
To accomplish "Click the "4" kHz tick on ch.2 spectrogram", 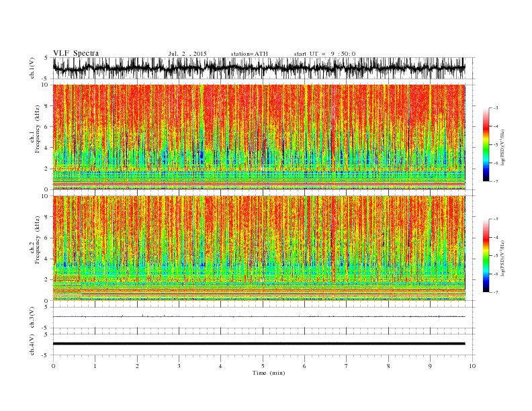I will [x=46, y=259].
